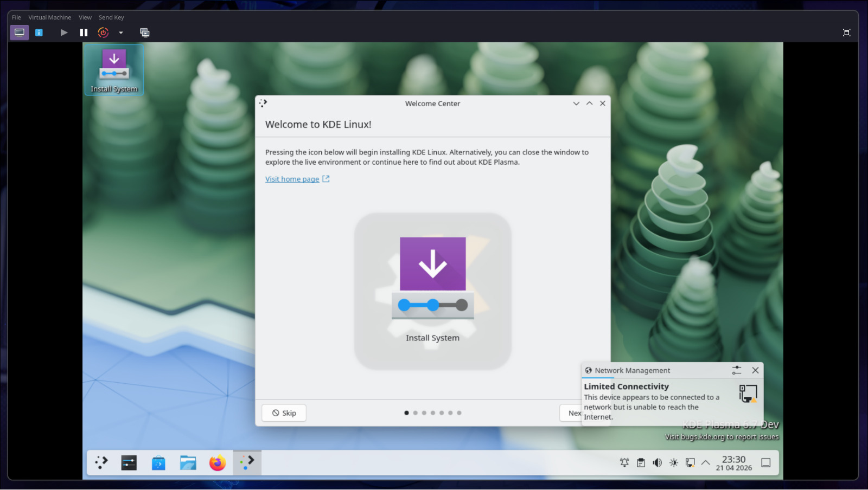Expand hidden system tray icons
The image size is (868, 490).
coord(705,462)
